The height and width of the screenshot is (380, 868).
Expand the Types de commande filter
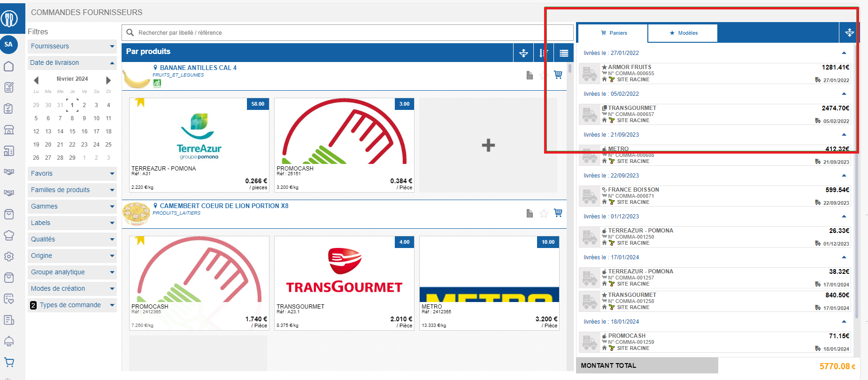click(x=72, y=305)
